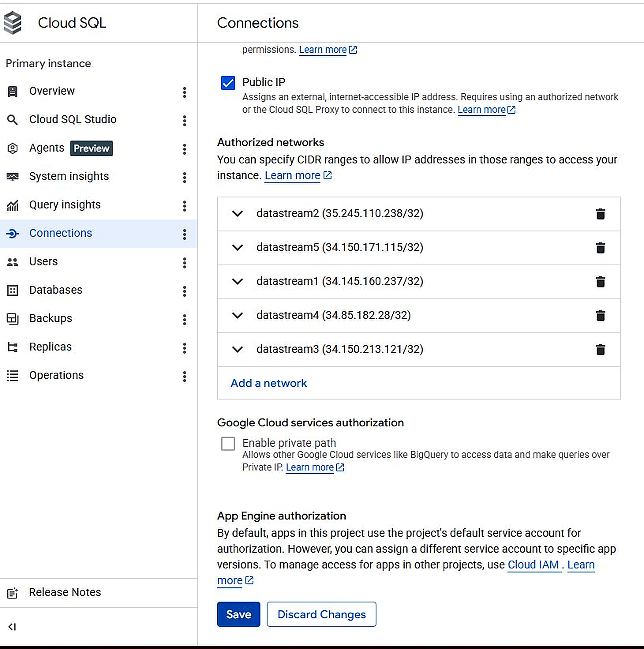Expand the datastream4 network entry chevron
Image resolution: width=644 pixels, height=649 pixels.
[x=238, y=315]
